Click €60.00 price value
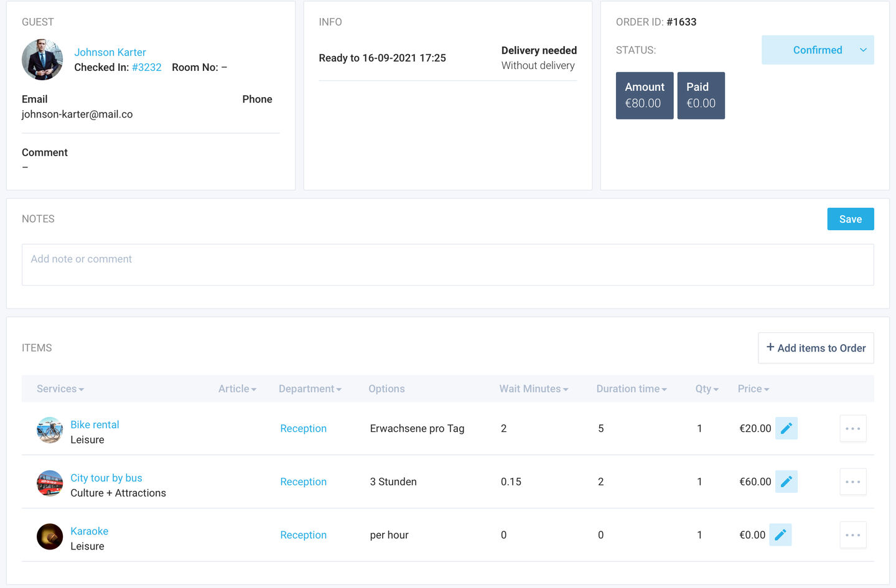 755,482
